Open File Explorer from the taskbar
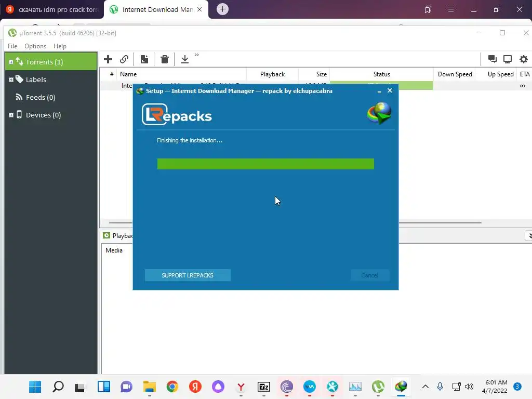The image size is (532, 399). (x=149, y=387)
